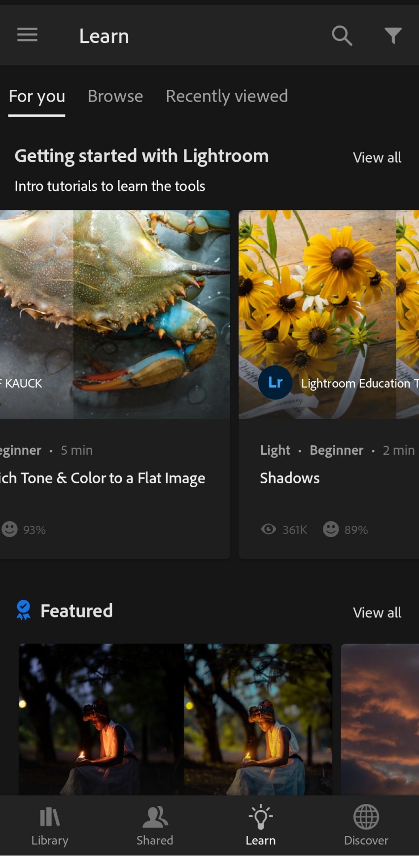This screenshot has width=419, height=868.
Task: Open the search icon
Action: (342, 35)
